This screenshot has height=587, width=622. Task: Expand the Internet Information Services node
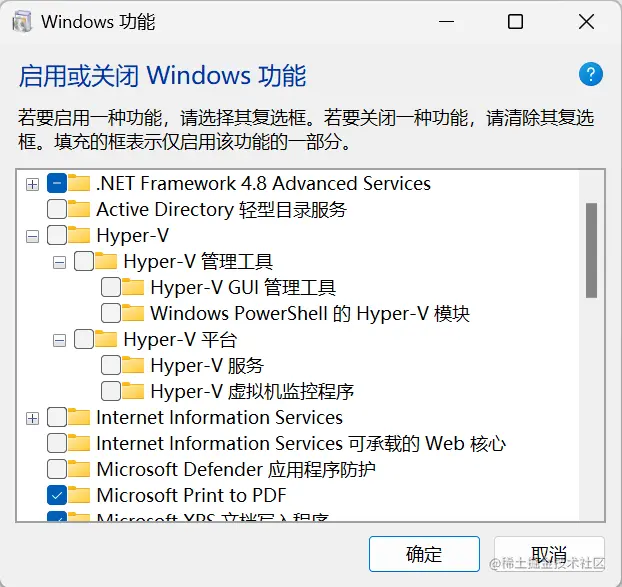click(x=32, y=418)
